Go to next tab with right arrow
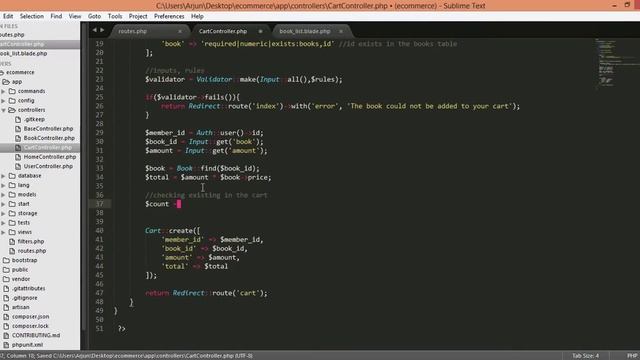Image resolution: width=640 pixels, height=360 pixels. [x=102, y=30]
